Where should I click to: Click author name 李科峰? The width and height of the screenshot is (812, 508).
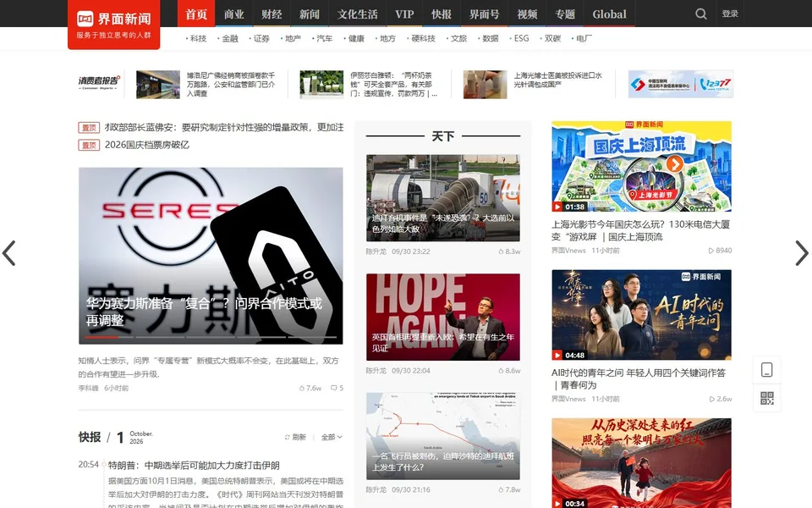[x=88, y=388]
